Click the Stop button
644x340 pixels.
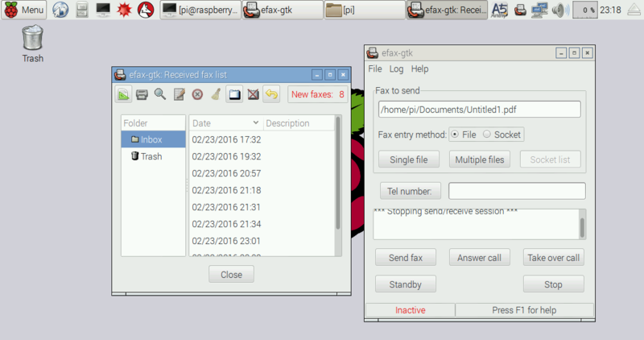[554, 284]
